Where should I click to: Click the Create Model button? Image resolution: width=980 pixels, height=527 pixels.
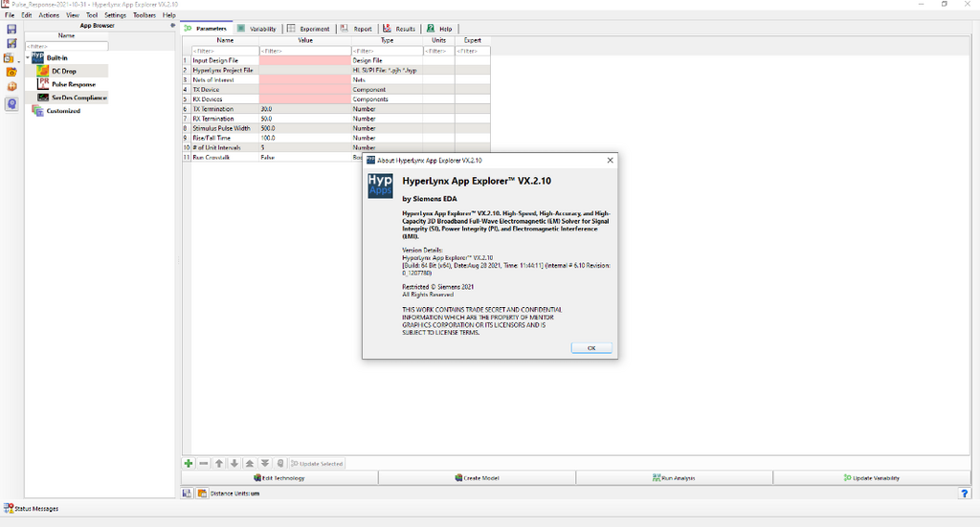[477, 477]
